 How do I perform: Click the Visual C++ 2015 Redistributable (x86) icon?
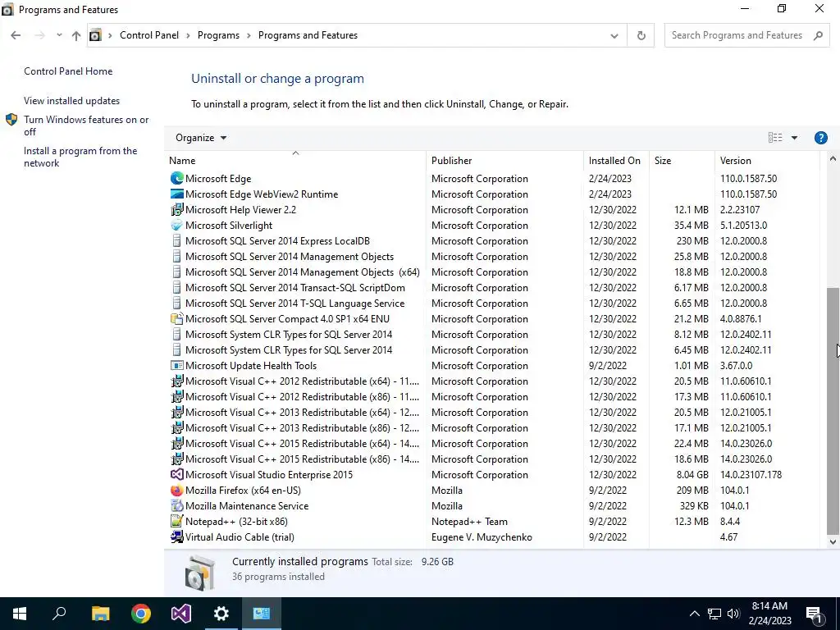(177, 459)
